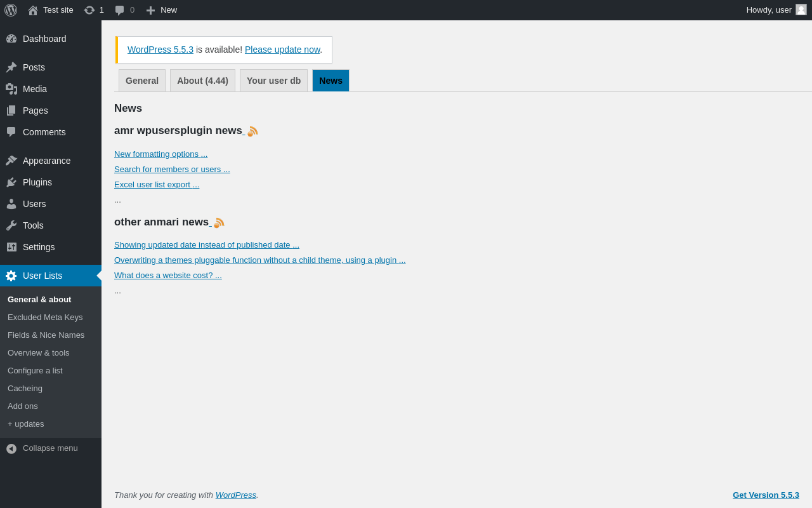Viewport: 812px width, 508px height.
Task: Click the Please update now link
Action: click(x=282, y=50)
